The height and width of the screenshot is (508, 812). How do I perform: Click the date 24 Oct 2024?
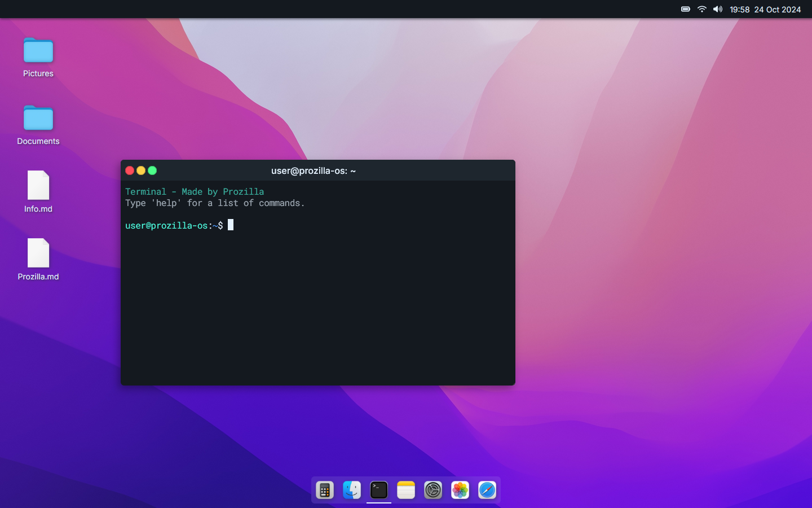pyautogui.click(x=778, y=10)
